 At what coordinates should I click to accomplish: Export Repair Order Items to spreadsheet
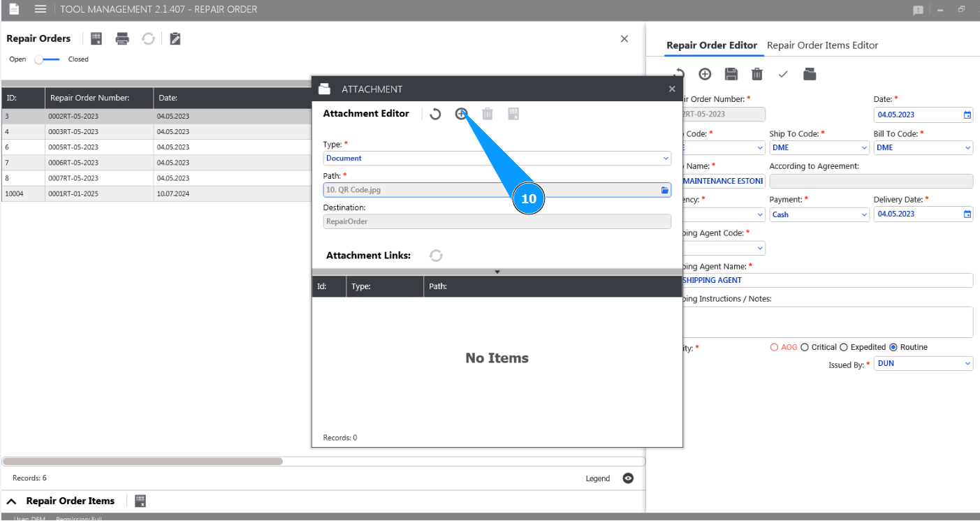click(x=140, y=501)
